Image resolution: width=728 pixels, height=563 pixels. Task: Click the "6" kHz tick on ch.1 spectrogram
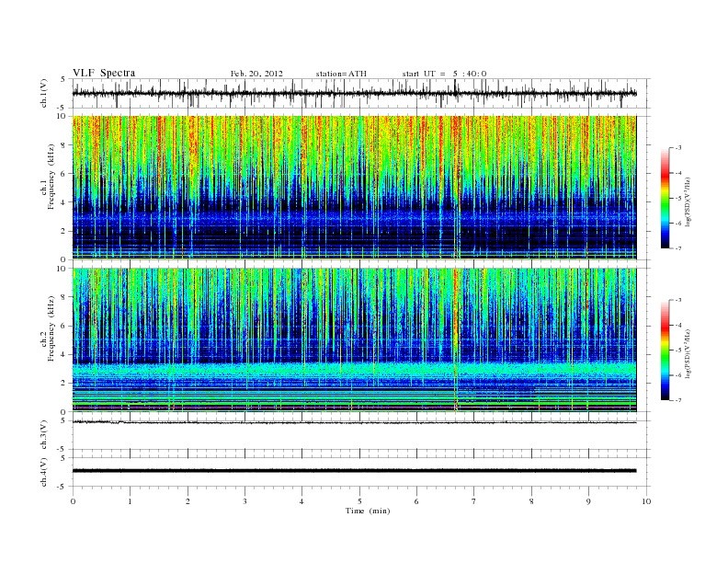pyautogui.click(x=63, y=173)
